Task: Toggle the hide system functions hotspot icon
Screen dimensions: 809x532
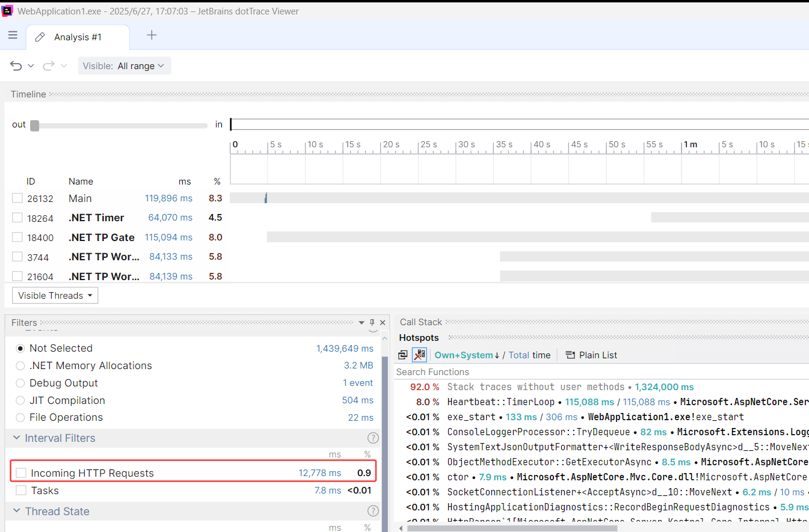Action: click(419, 355)
